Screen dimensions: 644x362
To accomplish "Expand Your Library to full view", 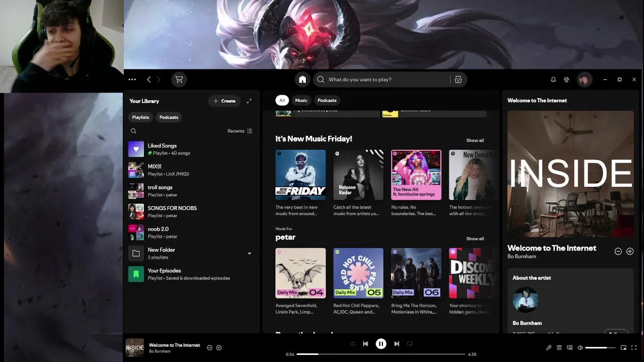I will [x=249, y=101].
